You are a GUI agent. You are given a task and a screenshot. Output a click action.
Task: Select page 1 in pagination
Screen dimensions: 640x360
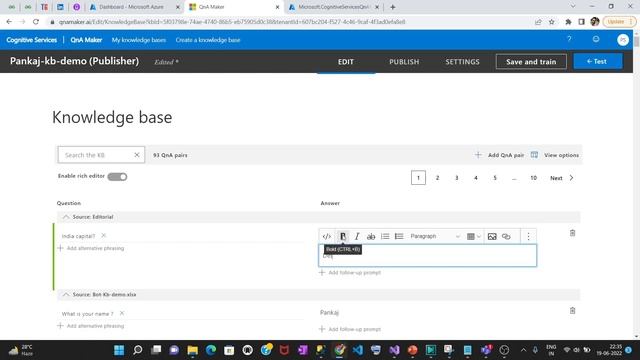click(418, 178)
